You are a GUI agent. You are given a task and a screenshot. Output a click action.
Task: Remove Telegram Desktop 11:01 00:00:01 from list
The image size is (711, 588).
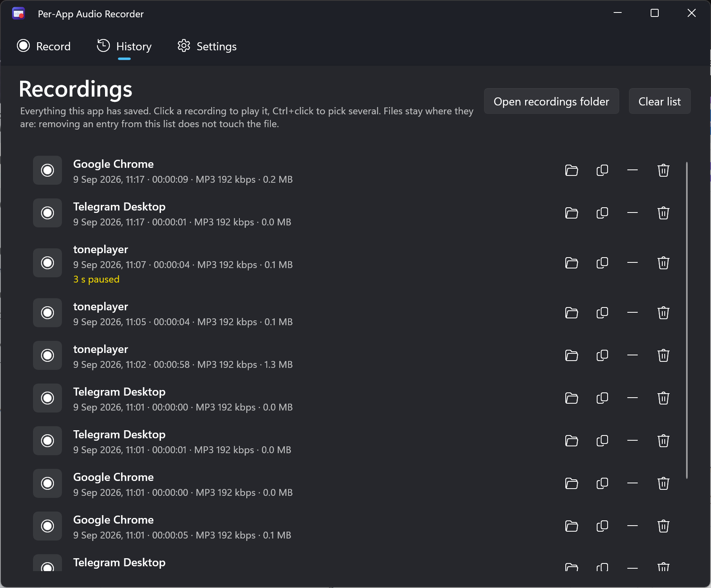(x=633, y=441)
